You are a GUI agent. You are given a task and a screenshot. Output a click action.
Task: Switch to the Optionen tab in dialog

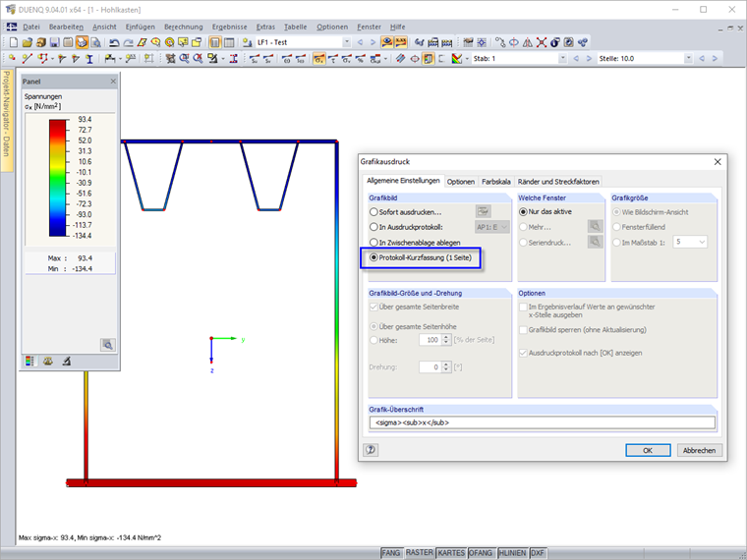(x=461, y=182)
